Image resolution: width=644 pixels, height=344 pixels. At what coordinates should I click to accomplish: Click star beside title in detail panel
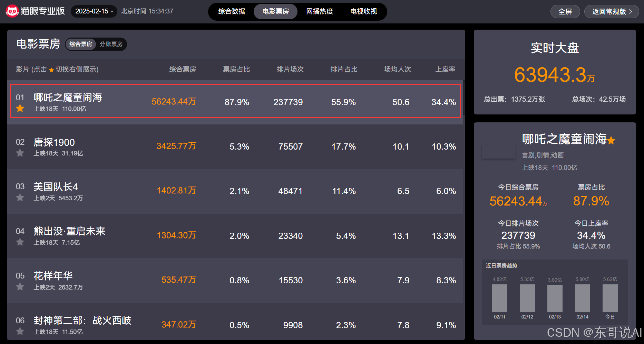click(611, 140)
